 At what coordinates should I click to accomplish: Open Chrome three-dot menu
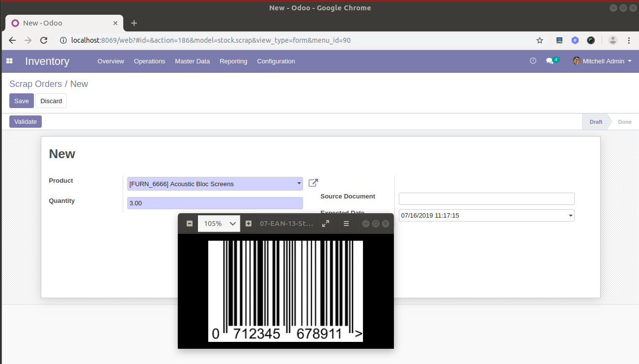pyautogui.click(x=629, y=40)
